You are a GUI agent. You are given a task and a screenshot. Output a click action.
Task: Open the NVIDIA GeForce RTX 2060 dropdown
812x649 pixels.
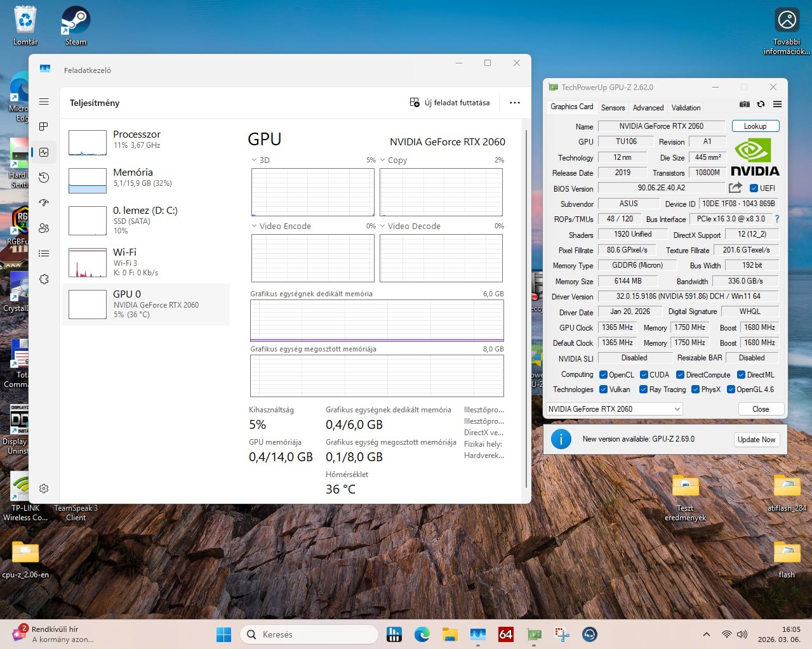(614, 409)
